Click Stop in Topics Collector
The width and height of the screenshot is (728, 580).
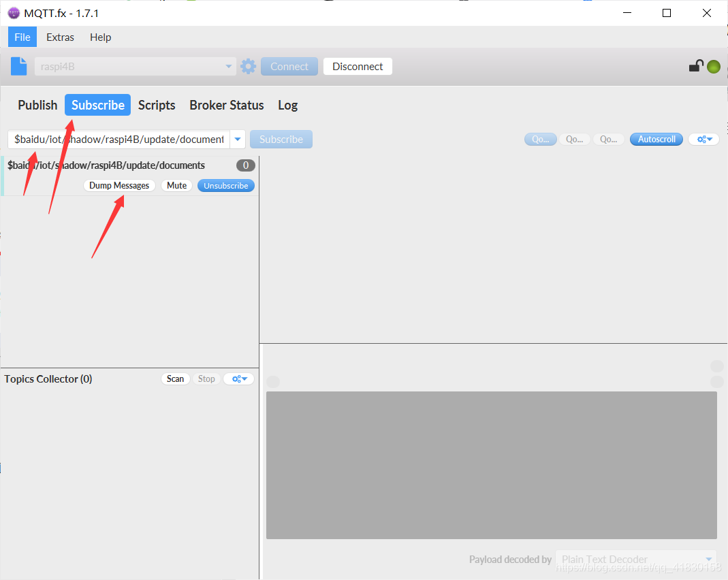tap(206, 379)
